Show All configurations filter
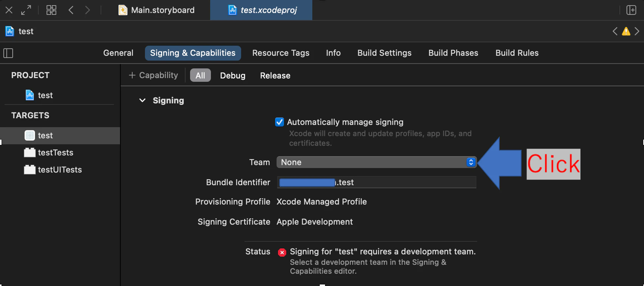The height and width of the screenshot is (286, 644). (x=200, y=75)
